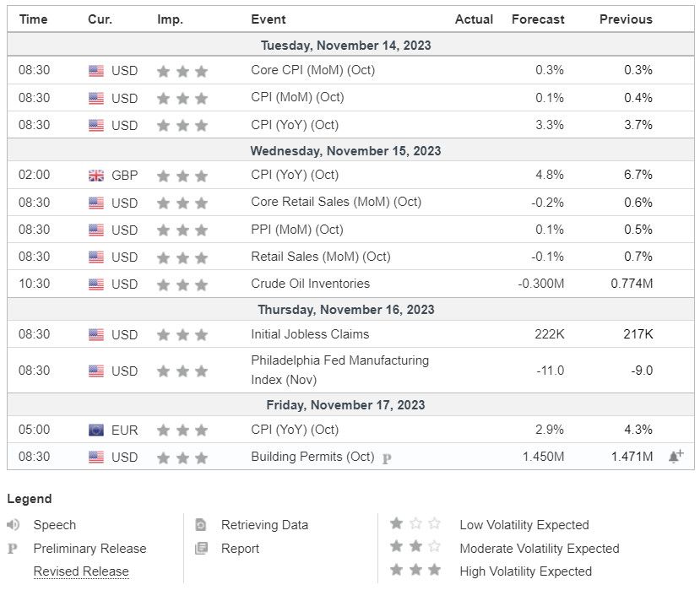
Task: Click the Event column header
Action: [x=269, y=19]
